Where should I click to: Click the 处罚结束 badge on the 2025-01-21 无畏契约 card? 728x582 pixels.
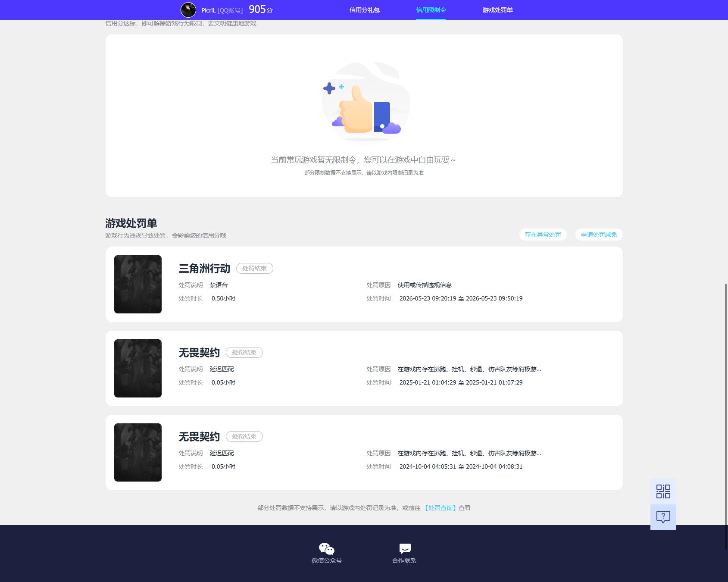tap(244, 352)
